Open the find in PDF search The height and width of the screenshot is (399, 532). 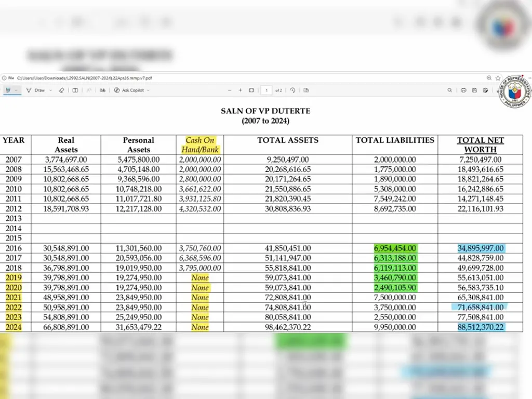450,90
